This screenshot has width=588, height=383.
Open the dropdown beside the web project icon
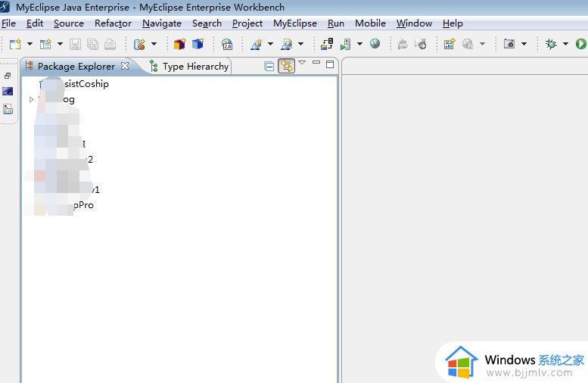click(x=154, y=44)
